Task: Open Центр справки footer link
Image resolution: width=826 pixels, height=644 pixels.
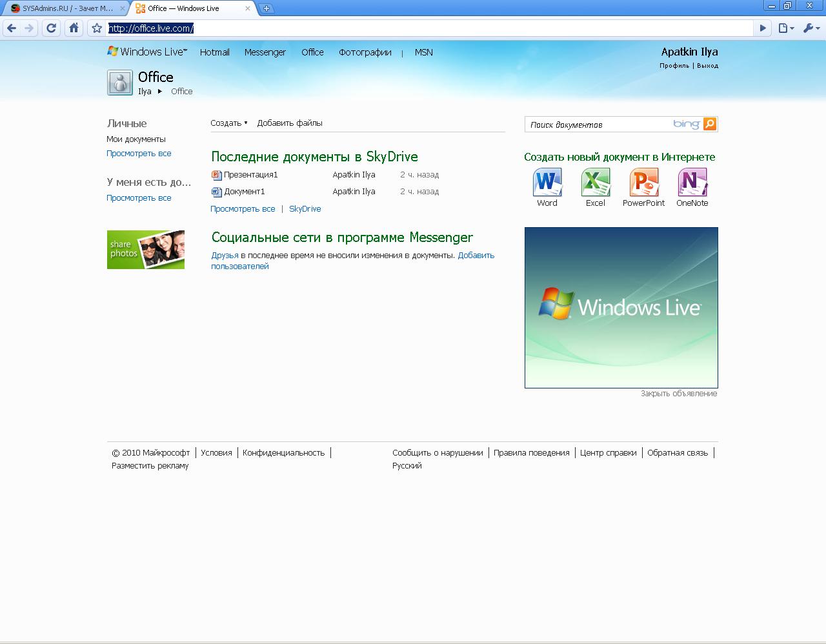Action: point(609,453)
